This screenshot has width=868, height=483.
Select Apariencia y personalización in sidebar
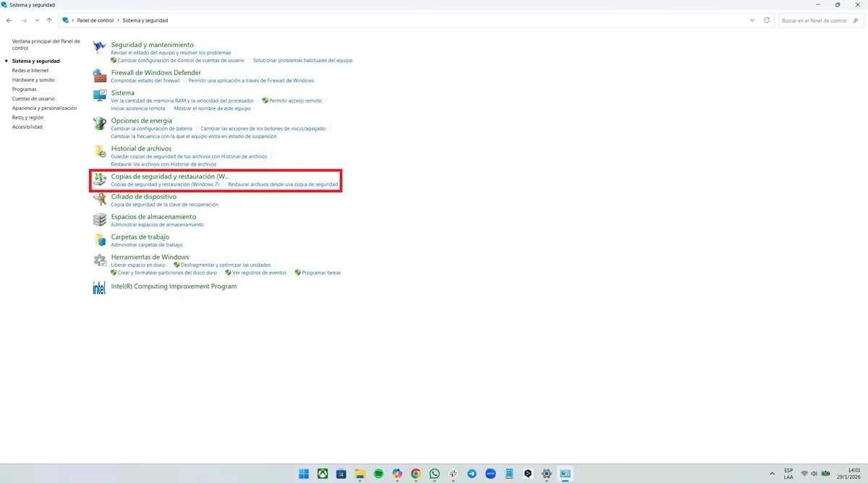(x=44, y=108)
